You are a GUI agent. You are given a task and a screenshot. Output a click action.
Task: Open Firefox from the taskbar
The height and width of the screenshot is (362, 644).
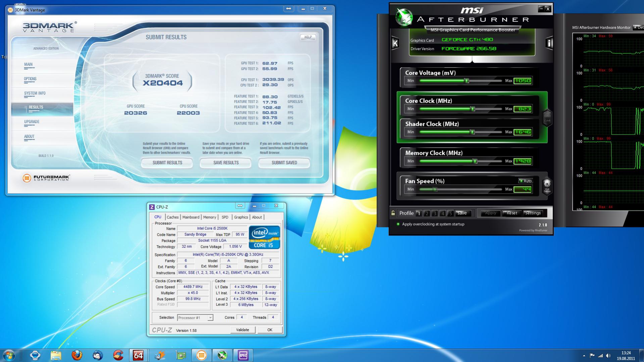pos(77,355)
